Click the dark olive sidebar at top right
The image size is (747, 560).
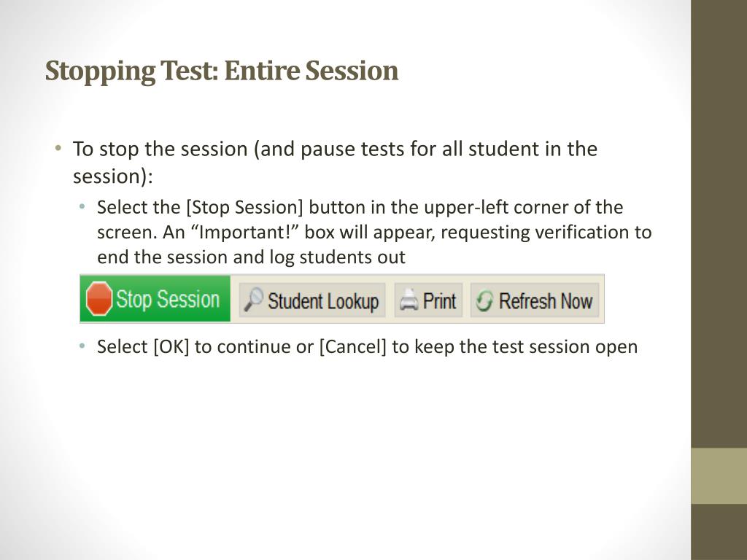[719, 224]
